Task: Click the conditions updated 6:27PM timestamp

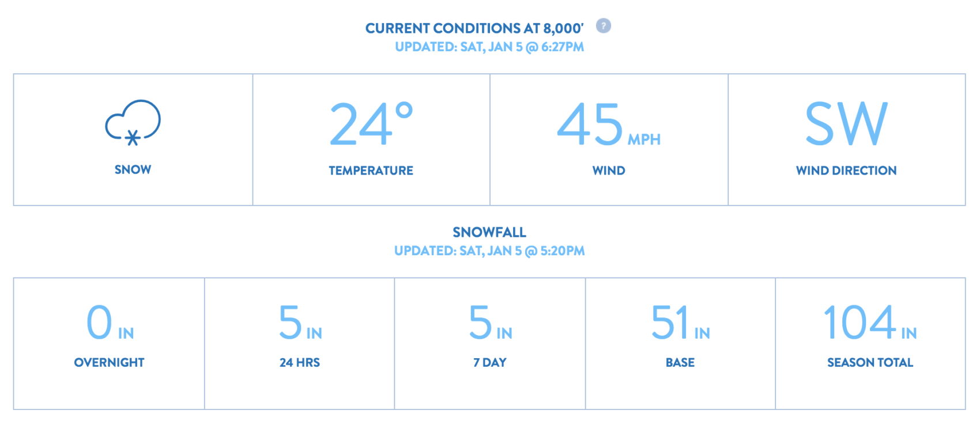Action: pos(489,47)
